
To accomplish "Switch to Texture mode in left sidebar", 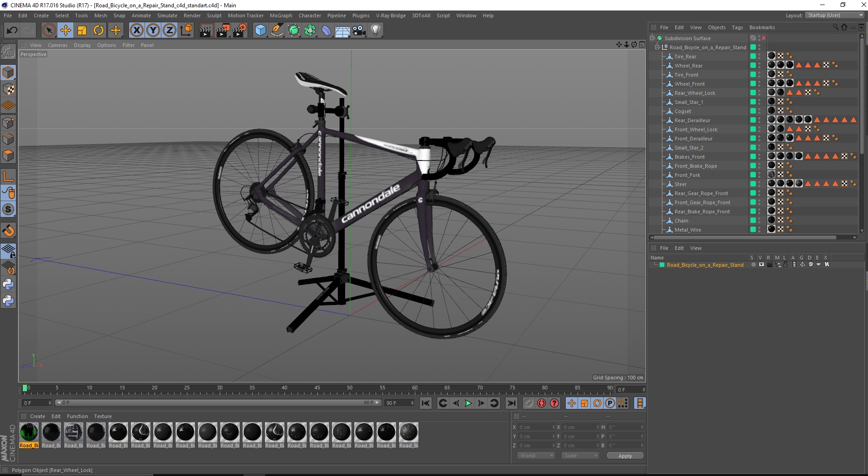I will [9, 89].
